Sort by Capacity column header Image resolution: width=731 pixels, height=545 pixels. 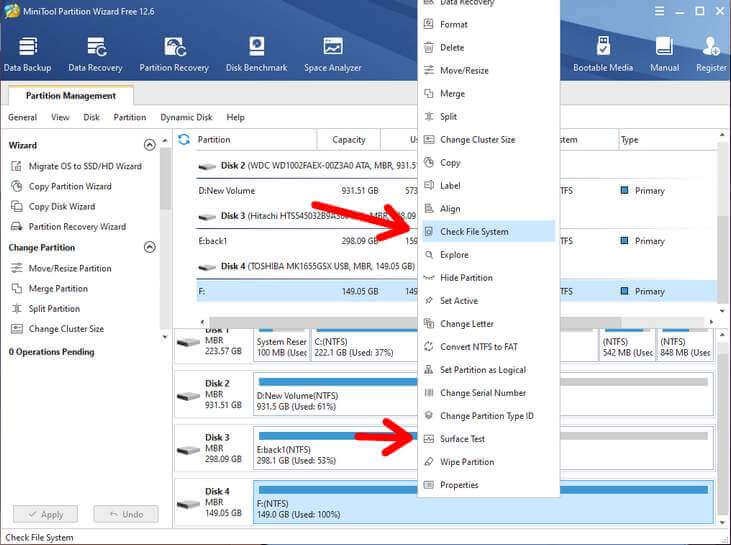pyautogui.click(x=349, y=140)
